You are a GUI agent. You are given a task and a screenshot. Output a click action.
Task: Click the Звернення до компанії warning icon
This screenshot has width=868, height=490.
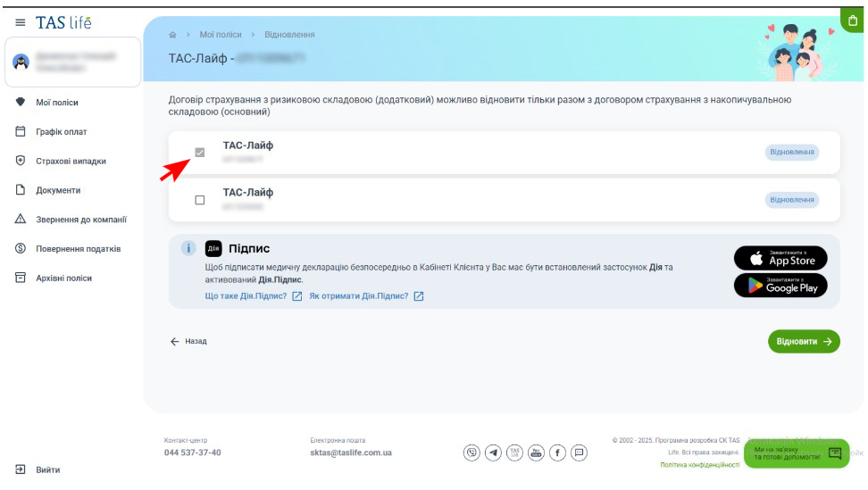(21, 219)
